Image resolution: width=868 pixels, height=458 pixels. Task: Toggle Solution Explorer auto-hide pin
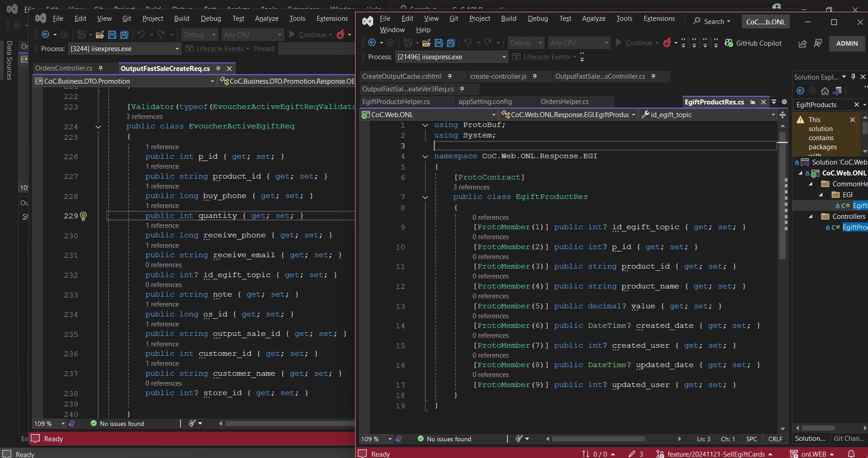pos(854,77)
